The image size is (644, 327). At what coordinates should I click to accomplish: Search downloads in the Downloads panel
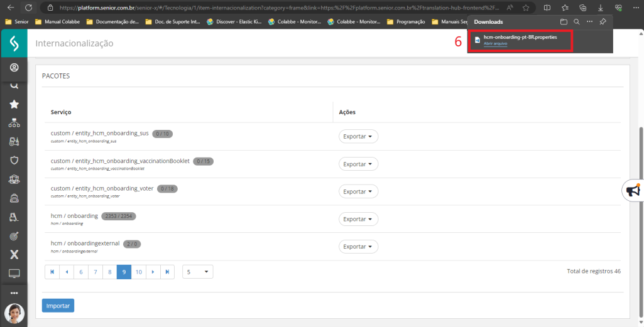point(577,22)
